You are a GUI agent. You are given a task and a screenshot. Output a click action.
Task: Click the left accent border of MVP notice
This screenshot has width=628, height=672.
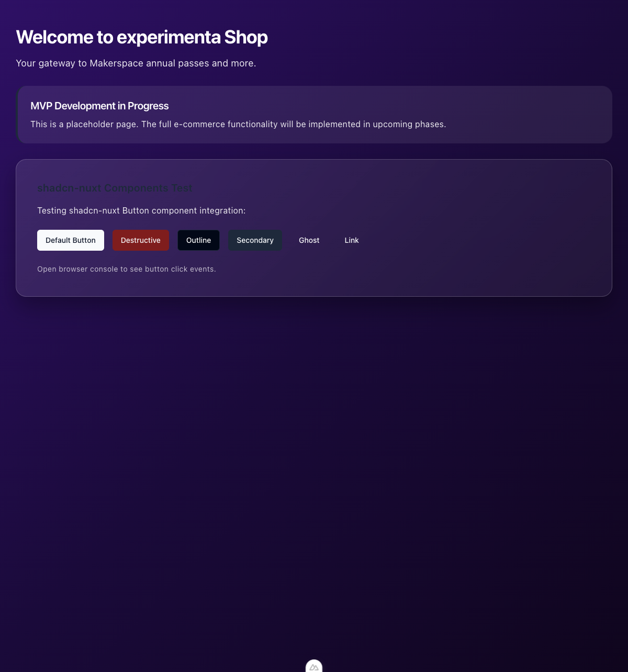coord(17,115)
